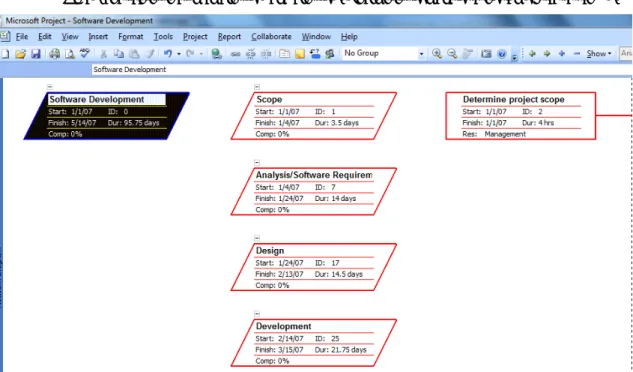
Task: Collapse the Scope summary node
Action: (257, 87)
